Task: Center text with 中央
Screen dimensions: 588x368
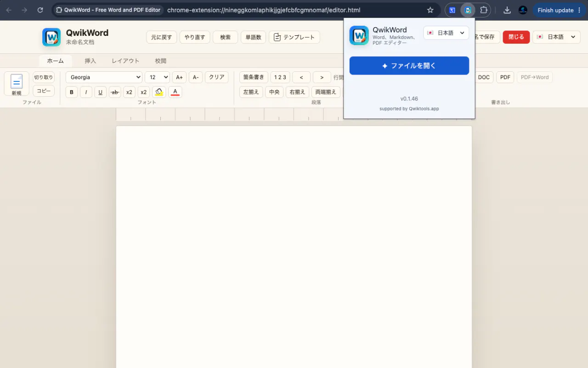Action: click(274, 92)
